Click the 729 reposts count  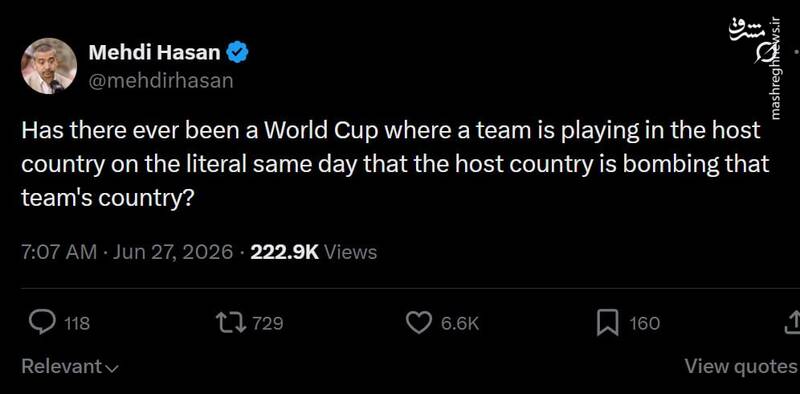[268, 324]
